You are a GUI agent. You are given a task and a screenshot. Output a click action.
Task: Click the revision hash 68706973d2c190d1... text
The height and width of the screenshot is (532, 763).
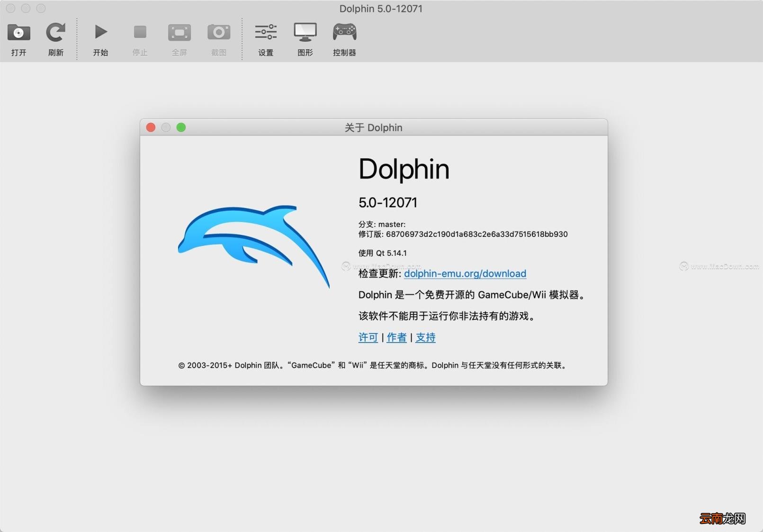pyautogui.click(x=476, y=234)
